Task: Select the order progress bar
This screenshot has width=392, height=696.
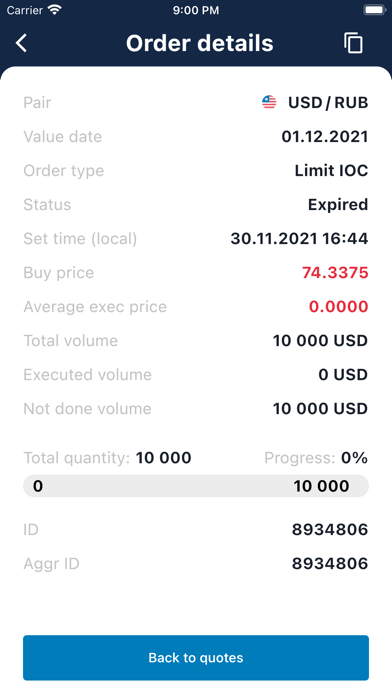Action: [196, 486]
